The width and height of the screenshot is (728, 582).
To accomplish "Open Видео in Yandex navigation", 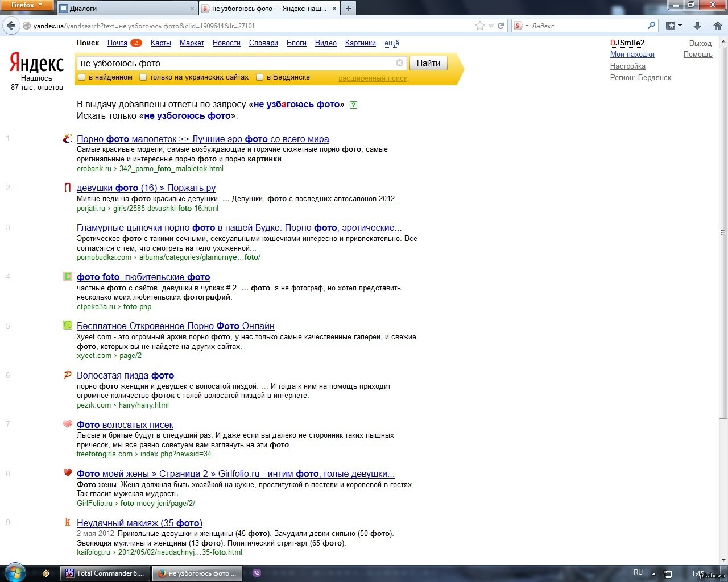I will (x=326, y=43).
